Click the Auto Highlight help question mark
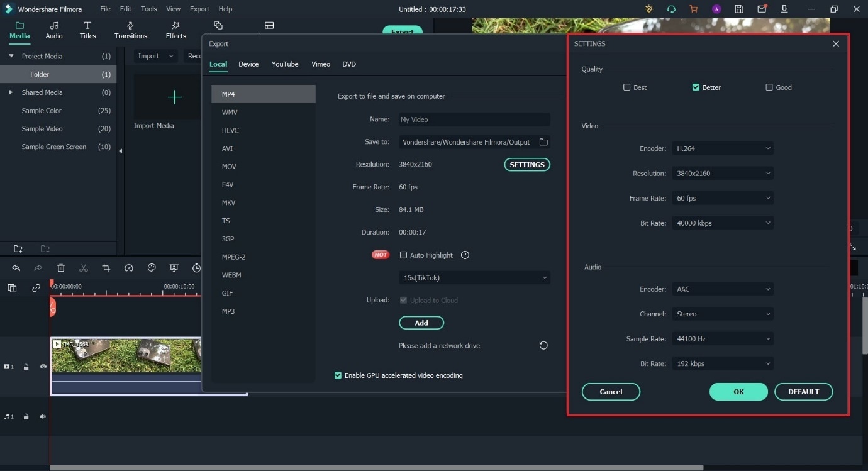The image size is (868, 471). pyautogui.click(x=465, y=255)
